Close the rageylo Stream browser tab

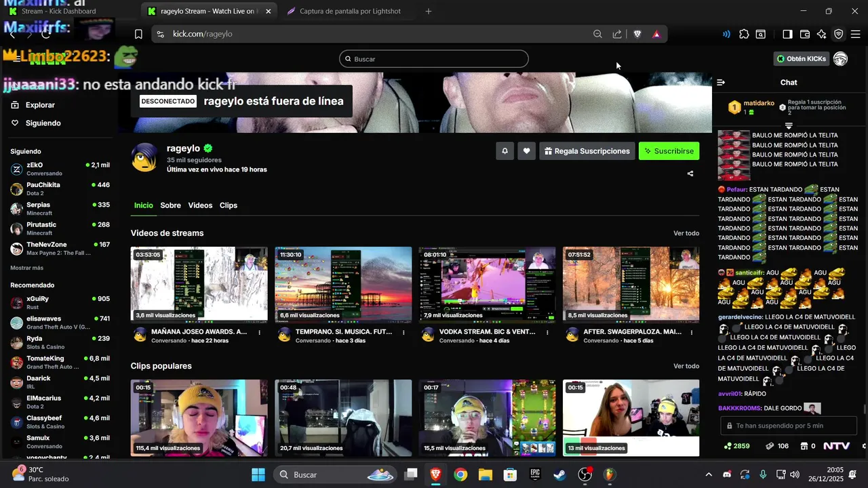(269, 11)
